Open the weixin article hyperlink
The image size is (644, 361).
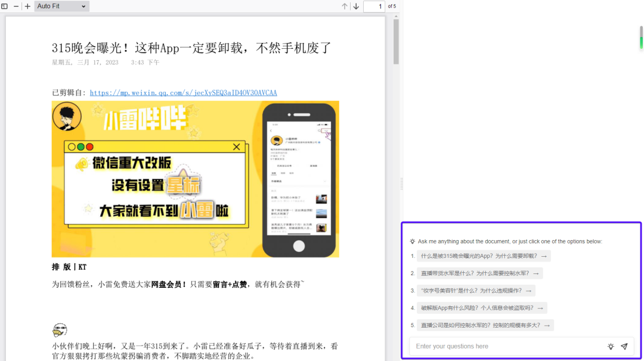tap(183, 92)
